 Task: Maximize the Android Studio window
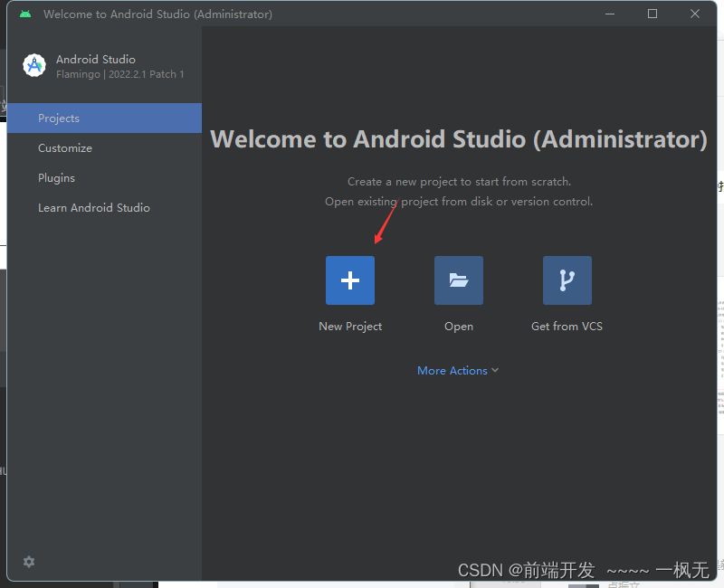[x=653, y=14]
